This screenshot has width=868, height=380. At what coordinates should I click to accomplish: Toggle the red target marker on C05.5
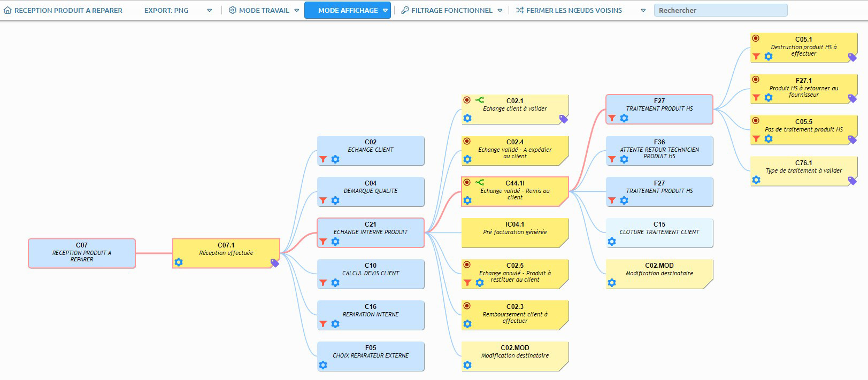[x=756, y=121]
